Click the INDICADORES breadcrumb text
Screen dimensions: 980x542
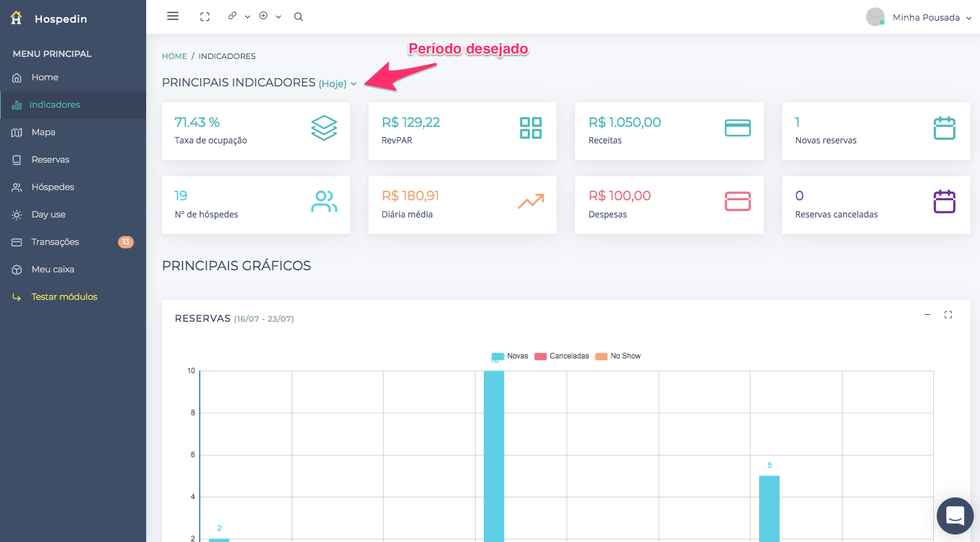227,56
